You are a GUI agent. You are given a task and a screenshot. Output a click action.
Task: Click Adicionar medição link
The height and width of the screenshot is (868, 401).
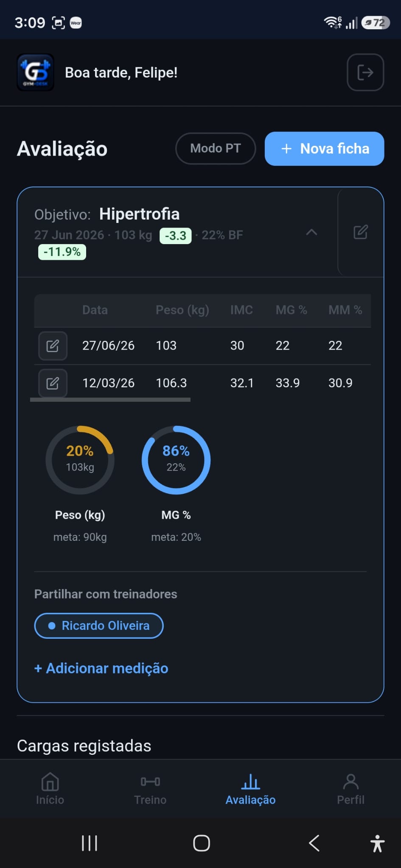click(x=101, y=668)
